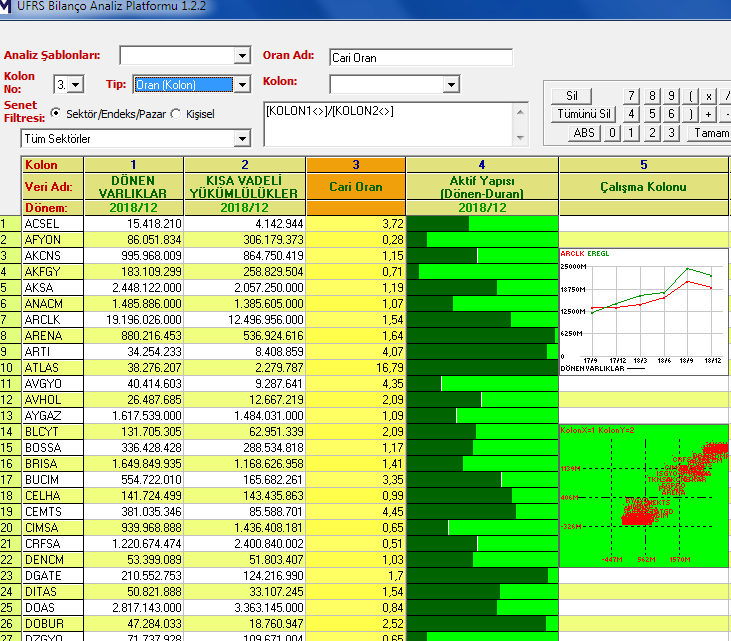Select the Kişisel radio button
The width and height of the screenshot is (731, 641).
click(x=176, y=114)
